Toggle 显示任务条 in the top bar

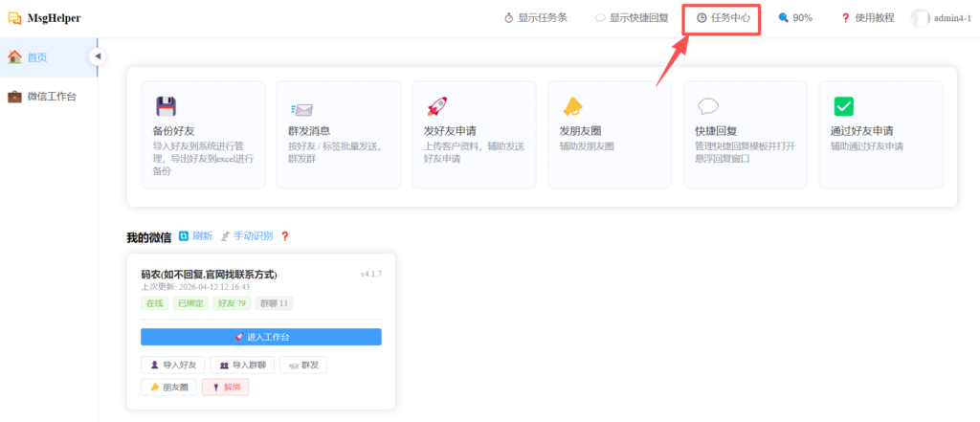coord(536,18)
